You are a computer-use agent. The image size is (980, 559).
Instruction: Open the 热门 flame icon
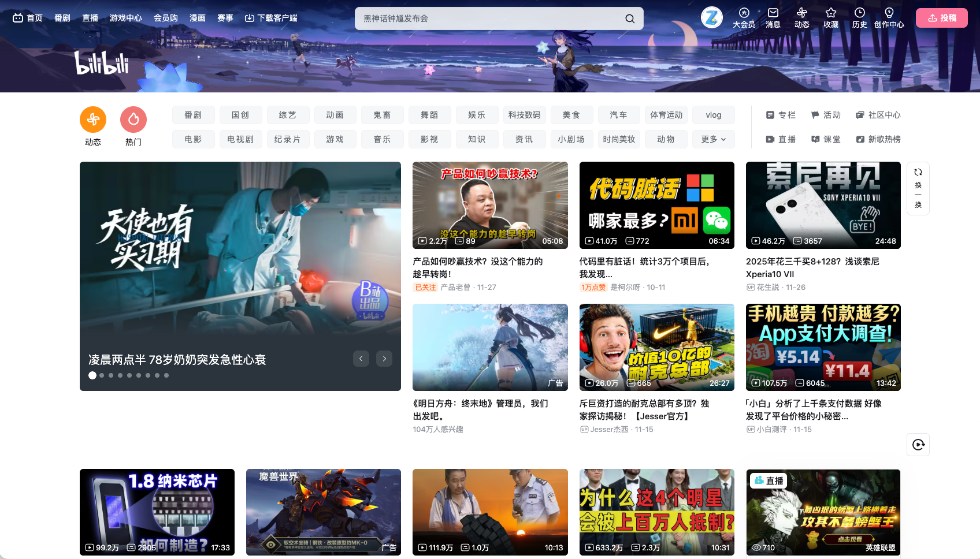click(133, 120)
